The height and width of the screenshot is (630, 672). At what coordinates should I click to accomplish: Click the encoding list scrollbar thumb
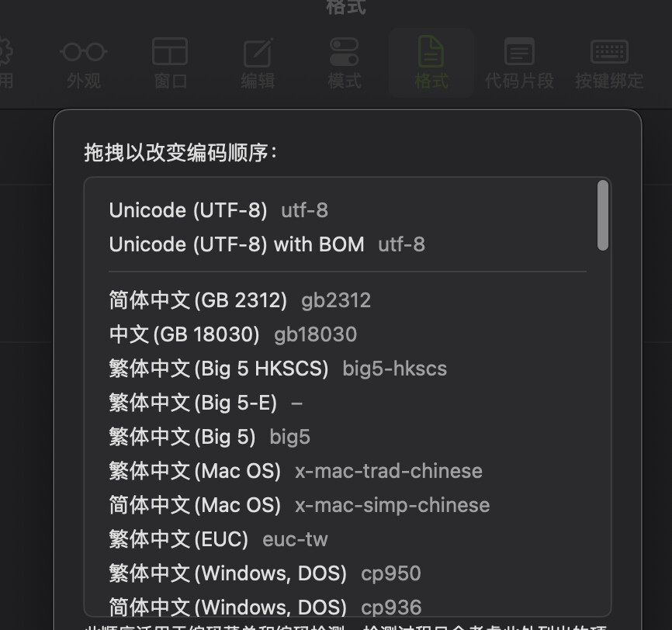[x=603, y=215]
